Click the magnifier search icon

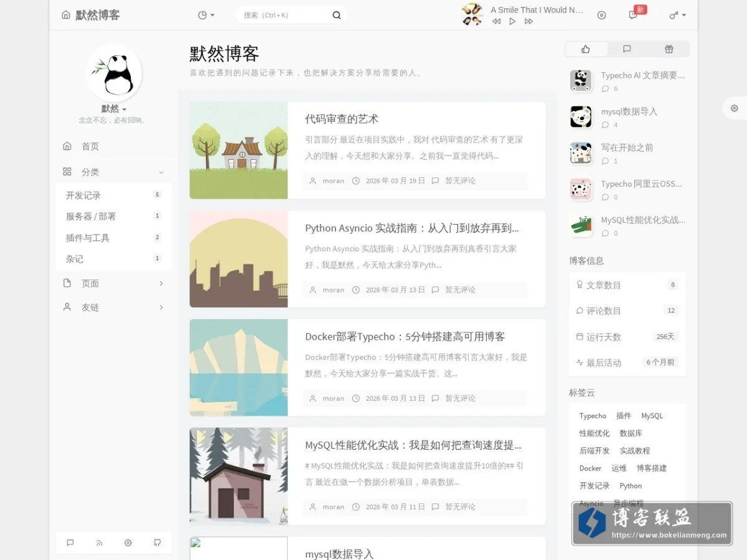click(337, 15)
